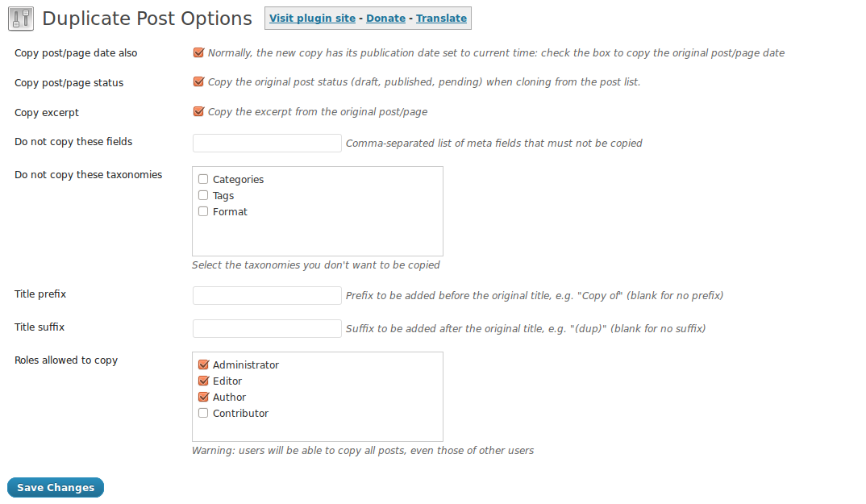Image resolution: width=866 pixels, height=504 pixels.
Task: Disable the Copy excerpt checkbox
Action: [199, 111]
